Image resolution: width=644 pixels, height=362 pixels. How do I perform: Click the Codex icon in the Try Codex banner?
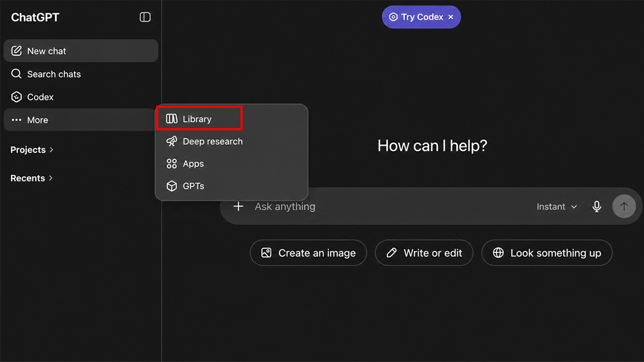[393, 17]
